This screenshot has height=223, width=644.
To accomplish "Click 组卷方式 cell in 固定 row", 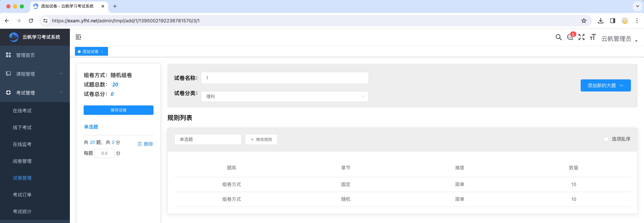I will 231,184.
